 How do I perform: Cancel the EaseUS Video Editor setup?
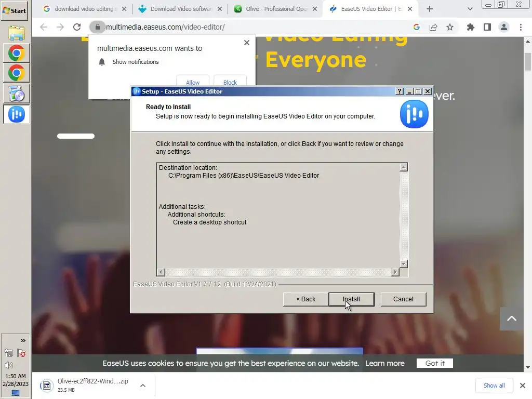click(403, 299)
